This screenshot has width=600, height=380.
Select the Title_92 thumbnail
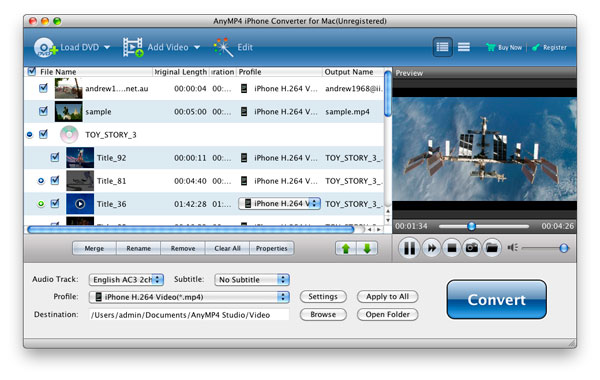[80, 158]
